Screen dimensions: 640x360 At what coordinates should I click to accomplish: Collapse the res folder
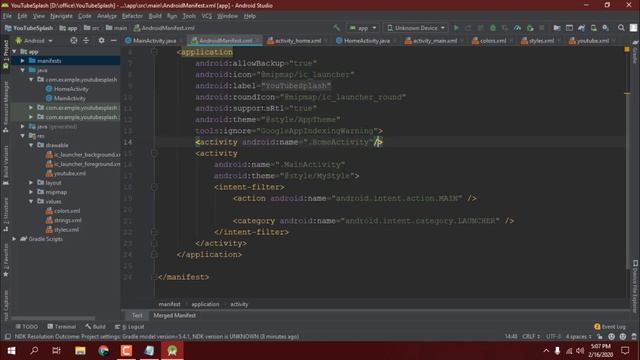click(22, 136)
